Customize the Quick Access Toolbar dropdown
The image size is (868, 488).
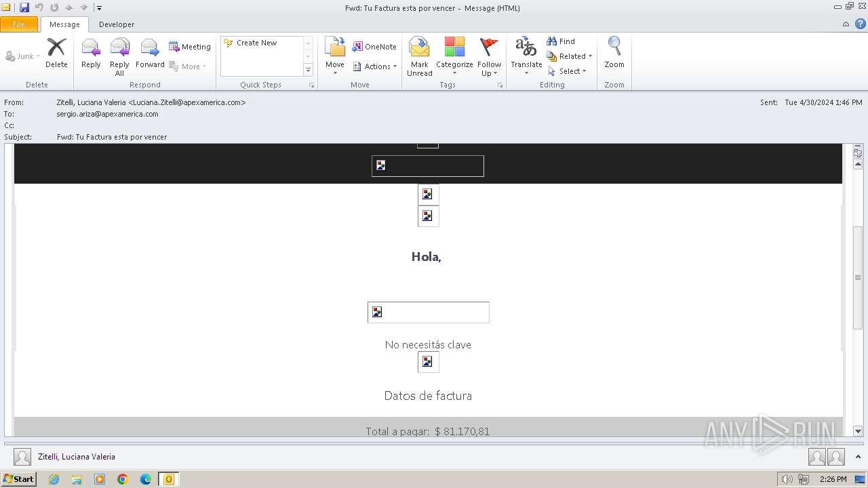click(x=99, y=8)
